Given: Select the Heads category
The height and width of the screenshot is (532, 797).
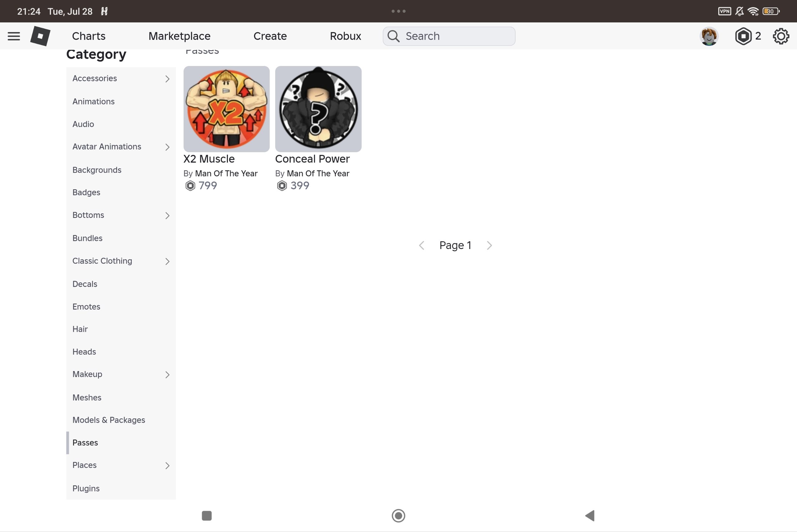Looking at the screenshot, I should (121, 352).
